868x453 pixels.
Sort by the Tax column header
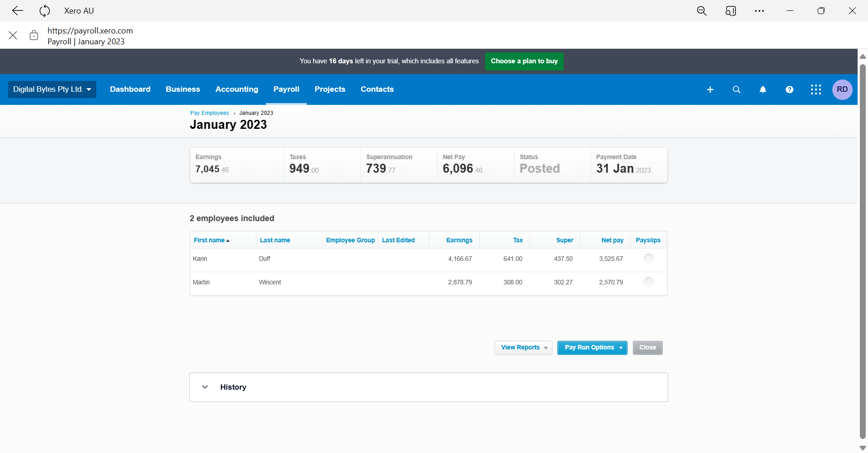tap(518, 240)
